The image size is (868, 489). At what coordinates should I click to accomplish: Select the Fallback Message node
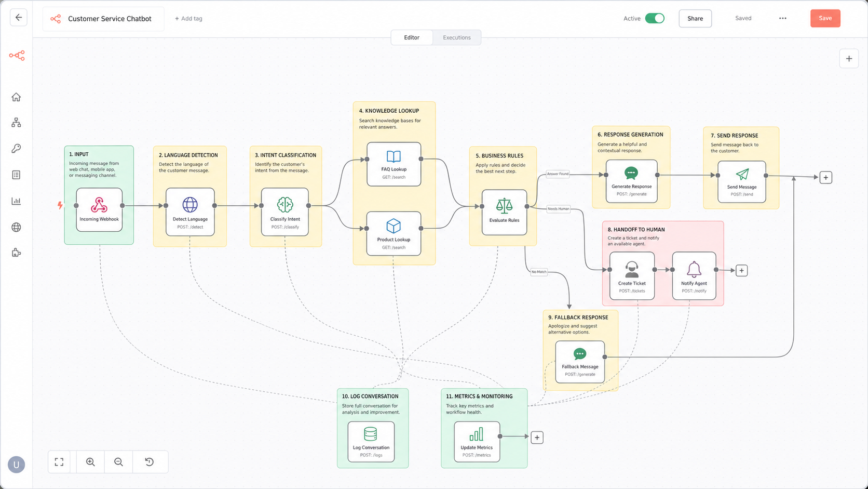click(580, 362)
